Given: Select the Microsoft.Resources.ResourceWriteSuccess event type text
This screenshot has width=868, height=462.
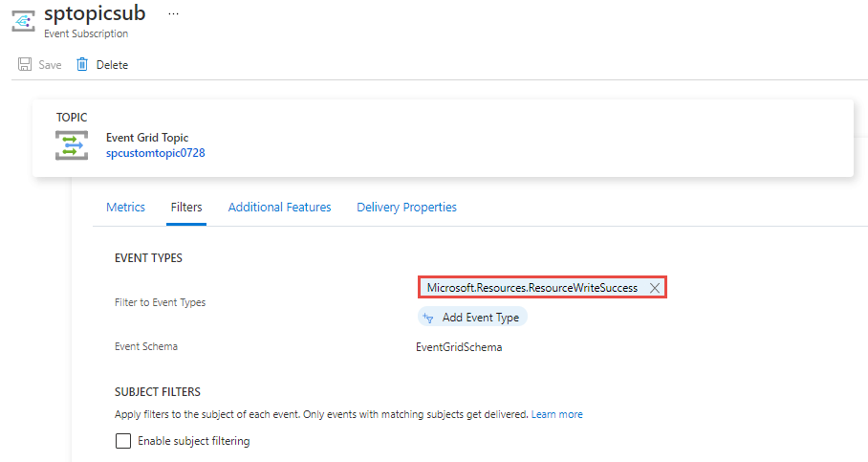Looking at the screenshot, I should pyautogui.click(x=532, y=288).
